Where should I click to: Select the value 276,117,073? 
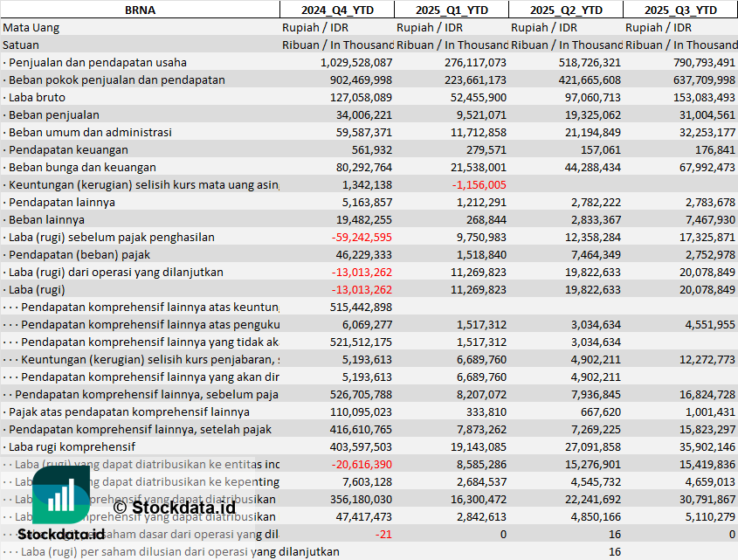475,63
